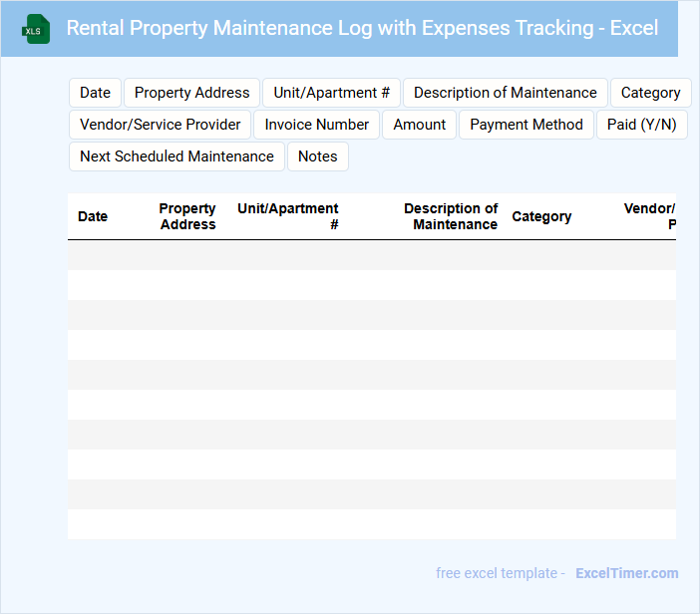700x614 pixels.
Task: Select the Payment Method tag
Action: point(525,125)
